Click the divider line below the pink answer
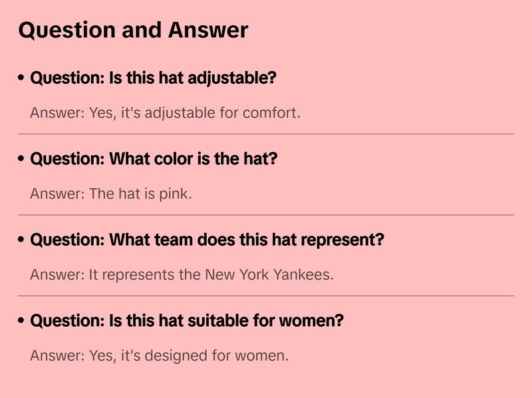The image size is (532, 398). (266, 215)
